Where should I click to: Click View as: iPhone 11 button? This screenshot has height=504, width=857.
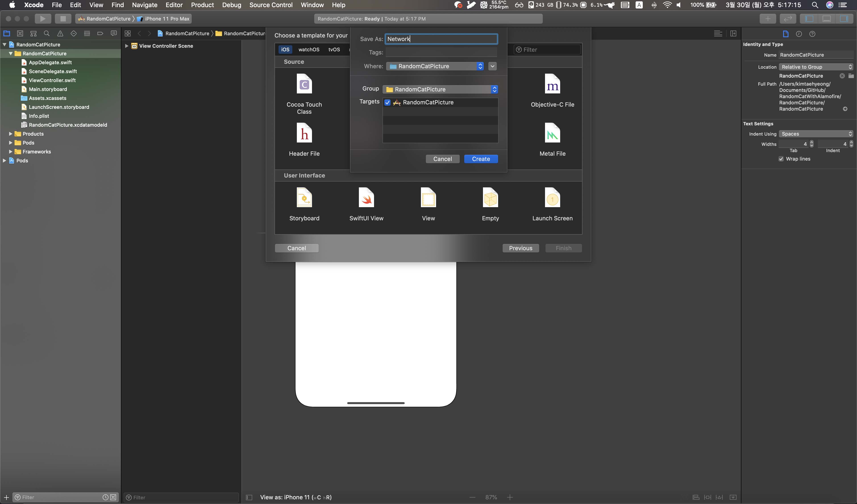[x=295, y=497]
